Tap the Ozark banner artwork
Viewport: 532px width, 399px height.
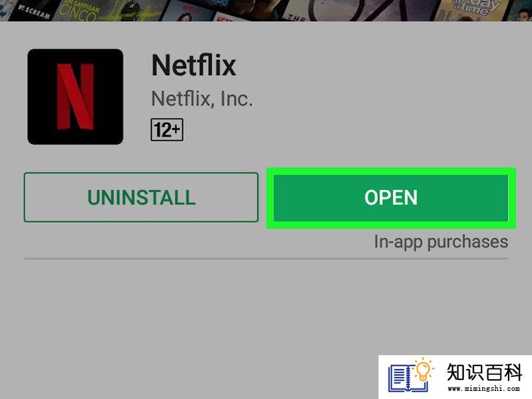point(370,10)
